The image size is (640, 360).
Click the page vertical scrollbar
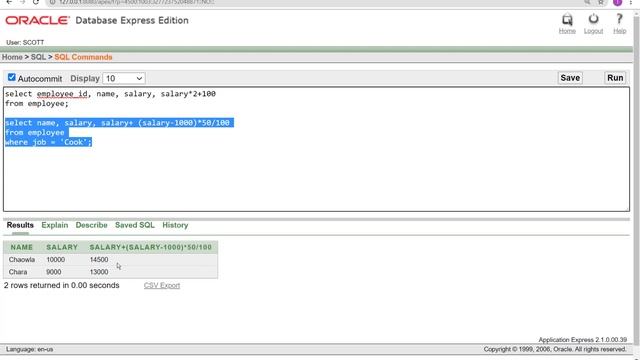[x=637, y=180]
